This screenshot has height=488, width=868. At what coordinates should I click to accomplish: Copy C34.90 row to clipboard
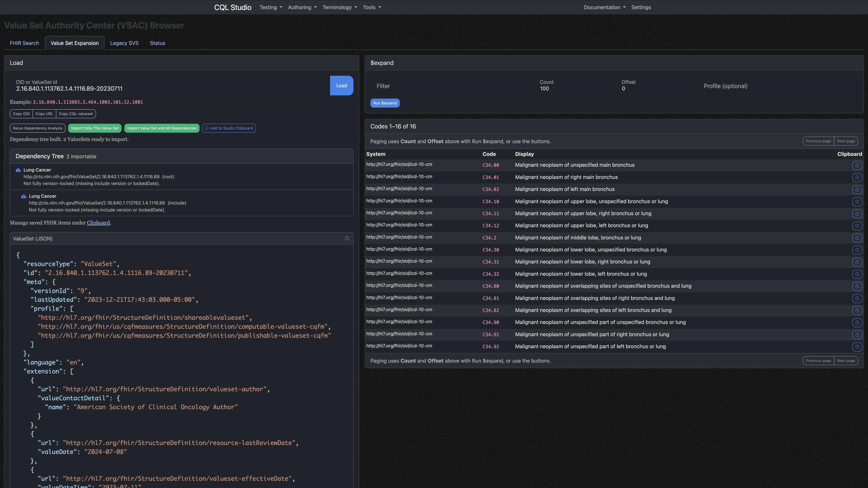tap(857, 323)
